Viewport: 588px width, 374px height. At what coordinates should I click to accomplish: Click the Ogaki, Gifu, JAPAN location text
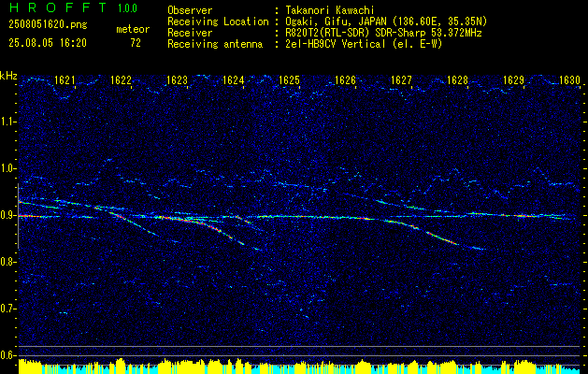tap(386, 22)
